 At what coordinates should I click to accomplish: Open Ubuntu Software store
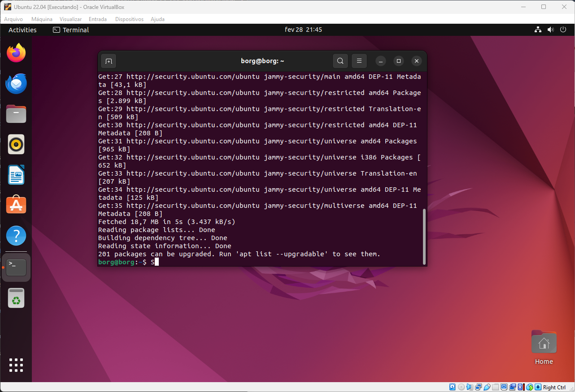point(16,205)
